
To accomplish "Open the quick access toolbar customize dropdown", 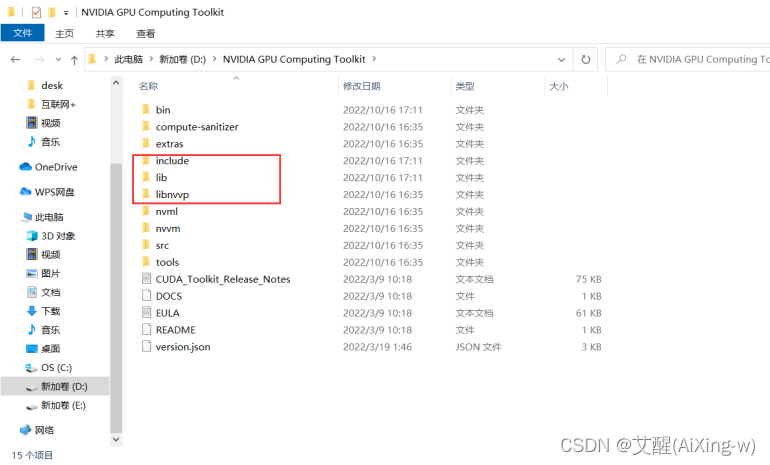I will pos(66,13).
